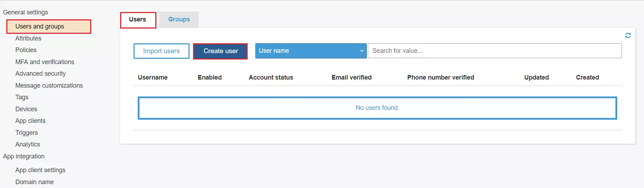Go to Tags in the sidebar
The height and width of the screenshot is (188, 644).
pos(22,97)
